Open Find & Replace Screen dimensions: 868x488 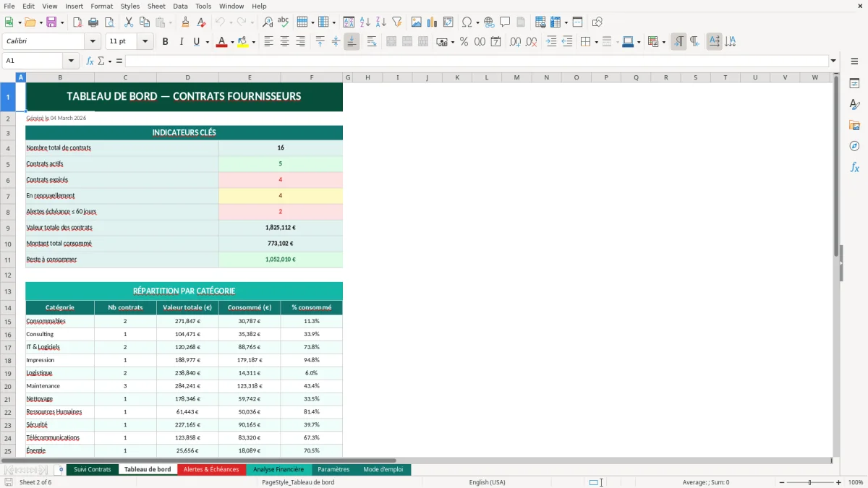coord(268,22)
